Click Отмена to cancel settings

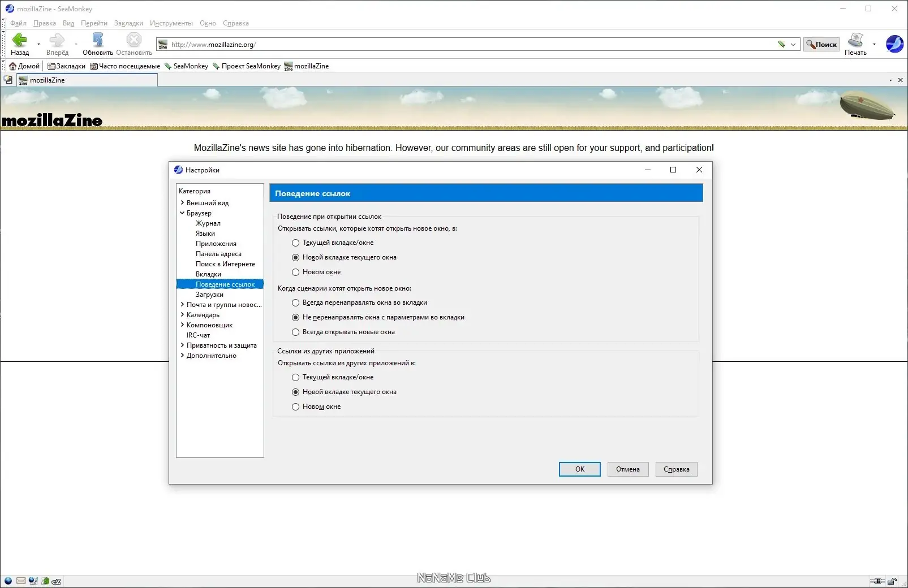coord(628,469)
